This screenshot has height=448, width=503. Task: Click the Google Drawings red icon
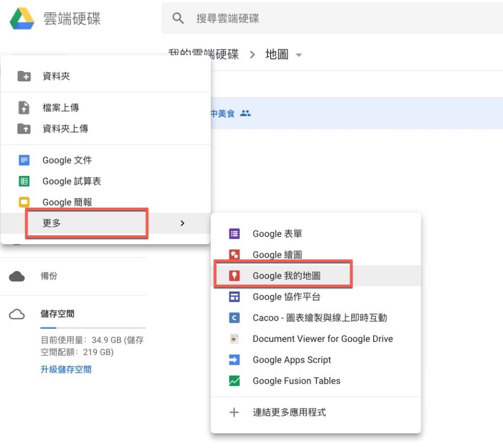coord(234,254)
